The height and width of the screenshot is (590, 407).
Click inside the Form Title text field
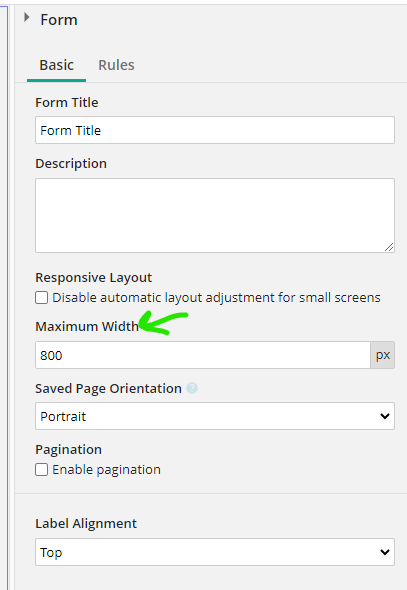215,130
